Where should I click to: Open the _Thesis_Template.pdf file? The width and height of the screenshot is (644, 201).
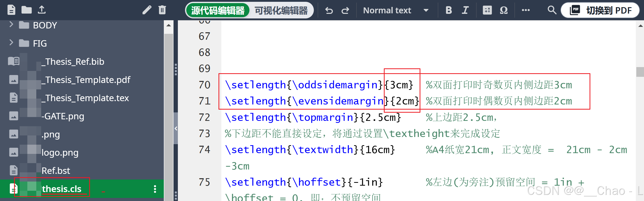click(x=86, y=80)
